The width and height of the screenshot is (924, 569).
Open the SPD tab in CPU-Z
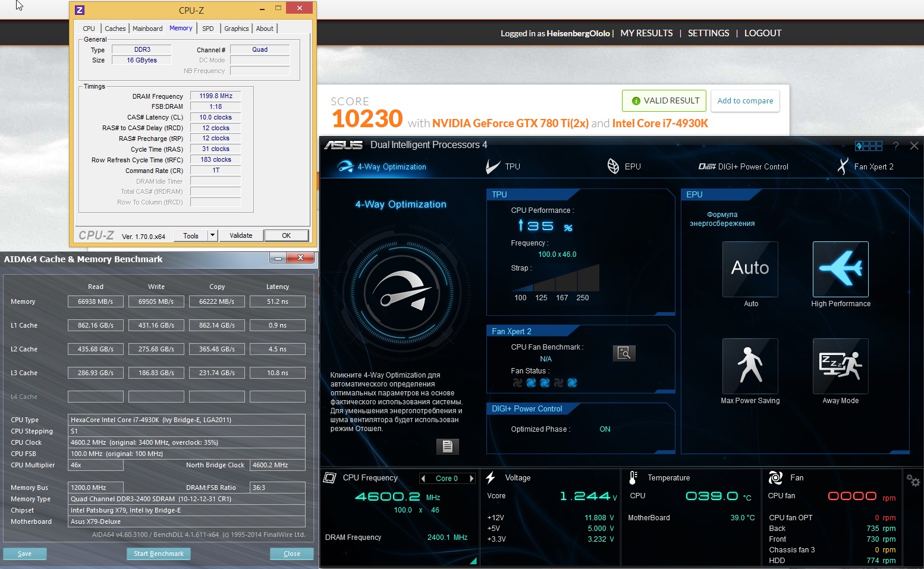[x=208, y=29]
